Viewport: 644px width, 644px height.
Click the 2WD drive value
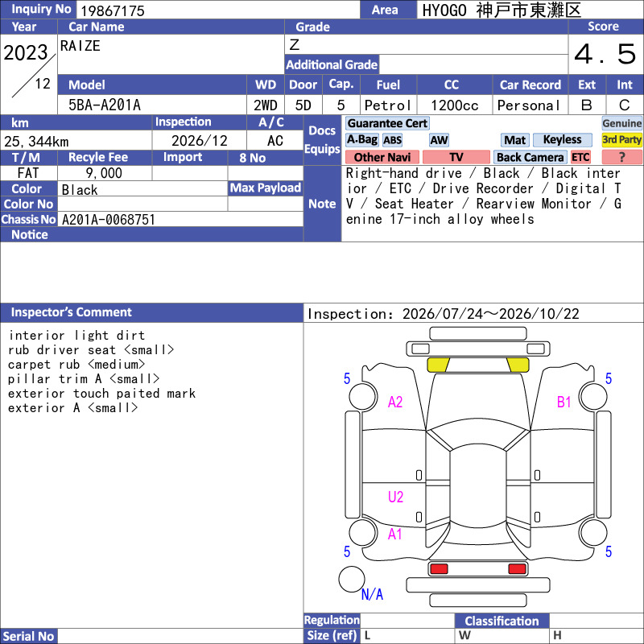pyautogui.click(x=266, y=105)
